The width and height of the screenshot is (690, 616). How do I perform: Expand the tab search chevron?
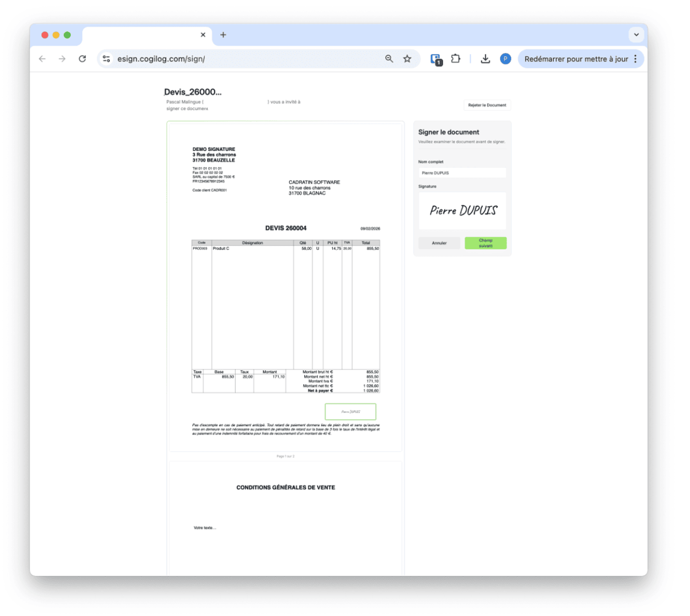[x=636, y=34]
